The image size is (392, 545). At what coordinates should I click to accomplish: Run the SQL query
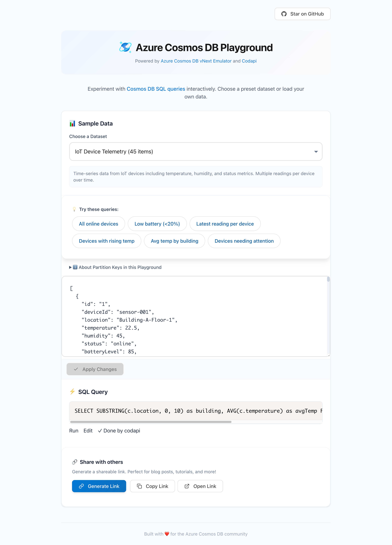click(74, 431)
